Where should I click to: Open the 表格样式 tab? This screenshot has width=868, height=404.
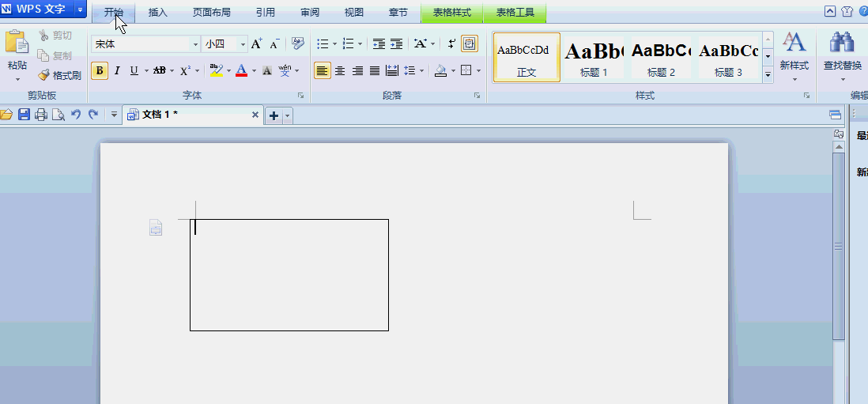(452, 12)
